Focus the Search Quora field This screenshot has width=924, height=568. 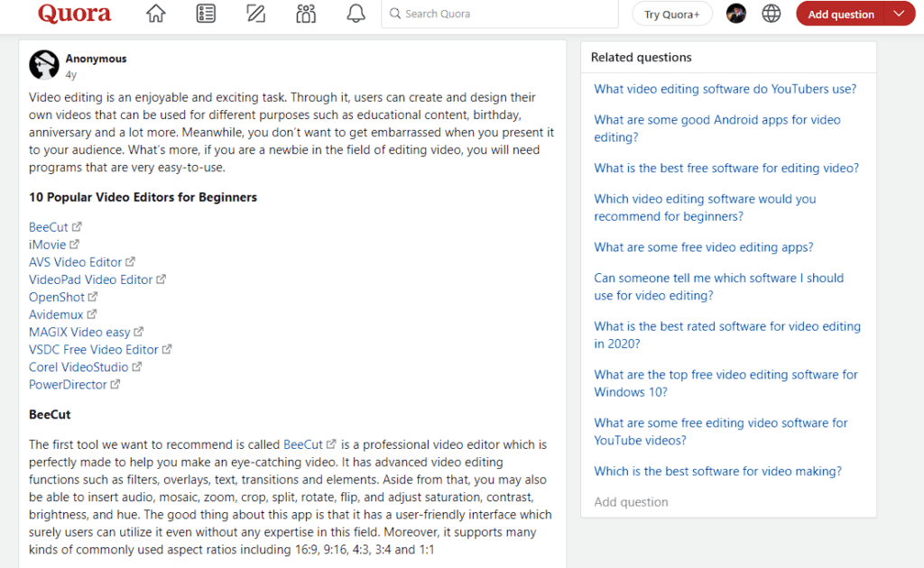500,14
